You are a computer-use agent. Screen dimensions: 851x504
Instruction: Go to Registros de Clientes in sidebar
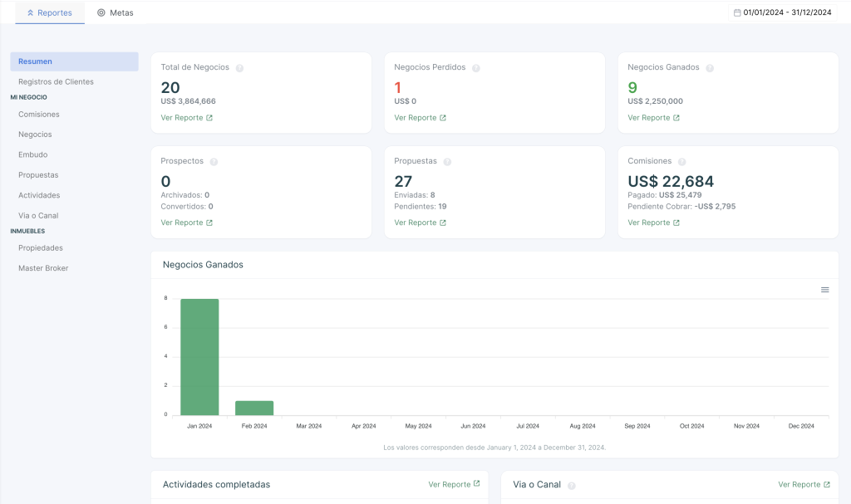point(56,81)
